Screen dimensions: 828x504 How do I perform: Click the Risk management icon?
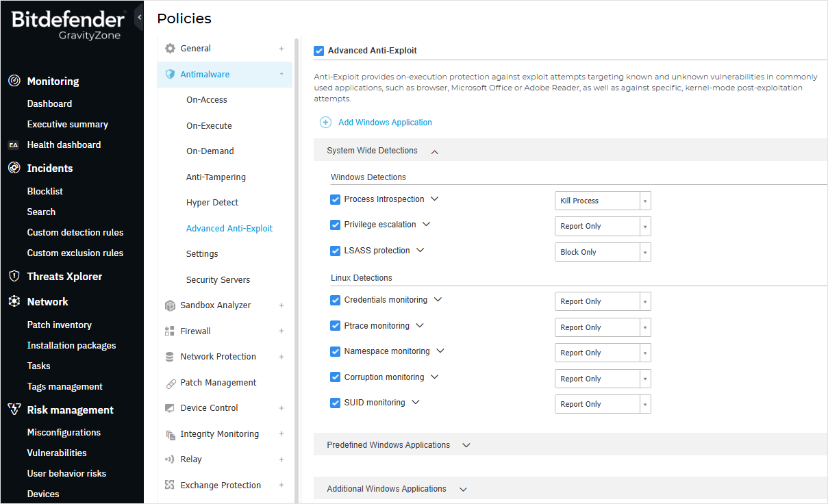14,409
